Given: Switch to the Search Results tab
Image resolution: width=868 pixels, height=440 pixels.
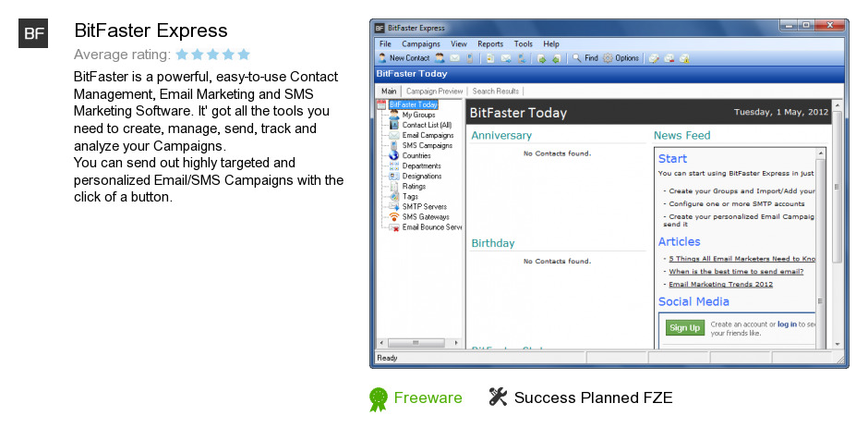Looking at the screenshot, I should tap(496, 91).
